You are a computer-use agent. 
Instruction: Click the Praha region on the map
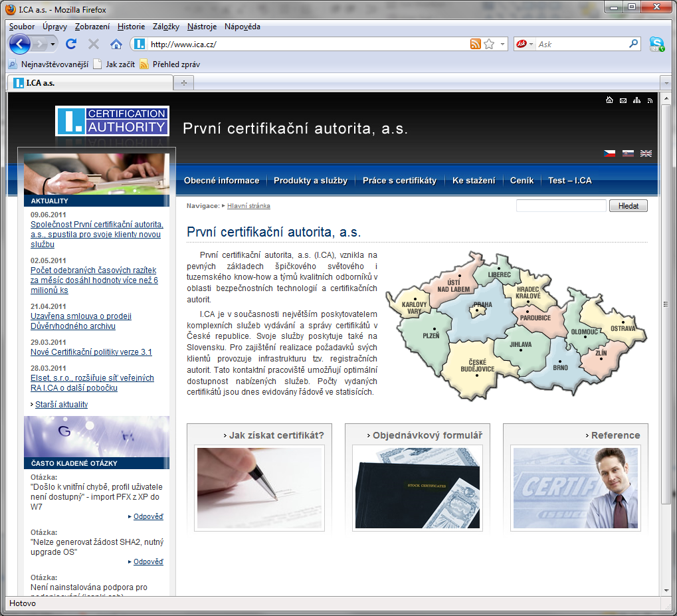[478, 310]
